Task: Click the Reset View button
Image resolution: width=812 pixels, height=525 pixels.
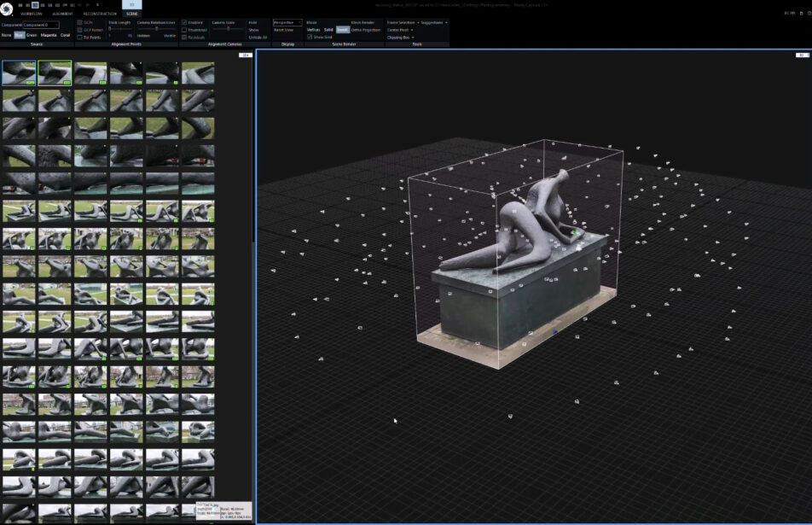Action: point(283,30)
